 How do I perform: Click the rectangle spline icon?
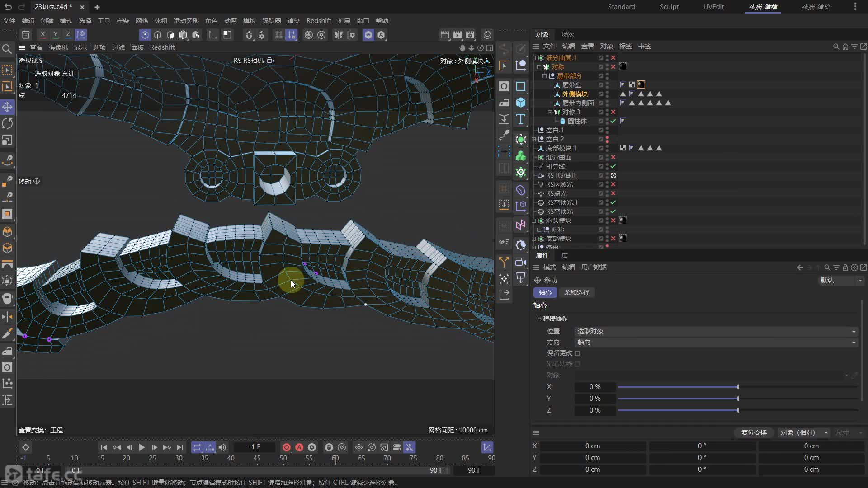521,86
